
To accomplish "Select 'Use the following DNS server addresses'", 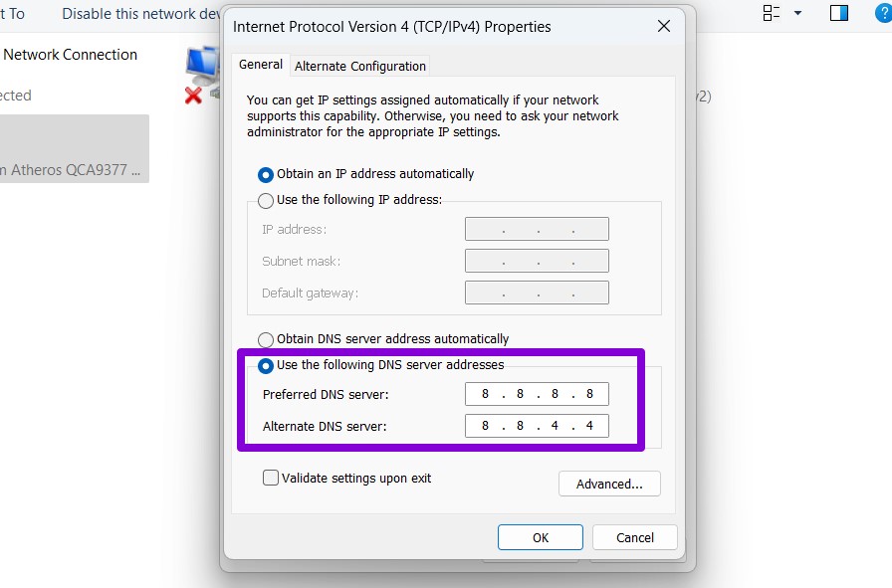I will point(266,365).
